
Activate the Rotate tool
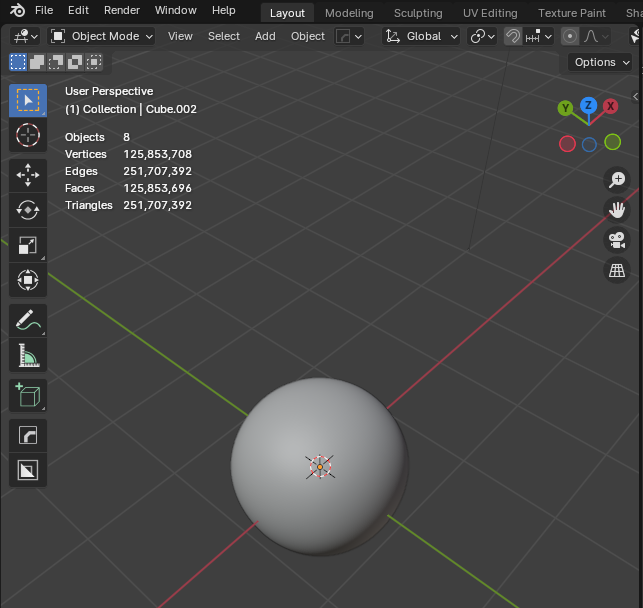(x=28, y=210)
